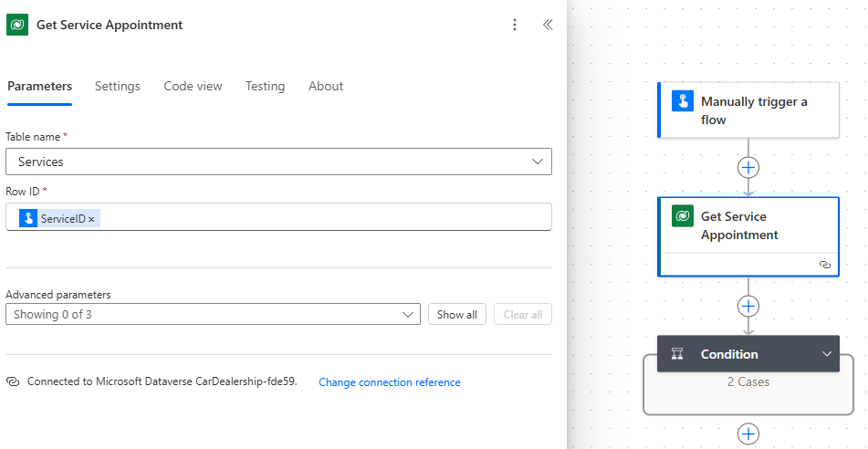Click inside the Row ID input field
Screen dimensions: 868x449
pyautogui.click(x=319, y=217)
